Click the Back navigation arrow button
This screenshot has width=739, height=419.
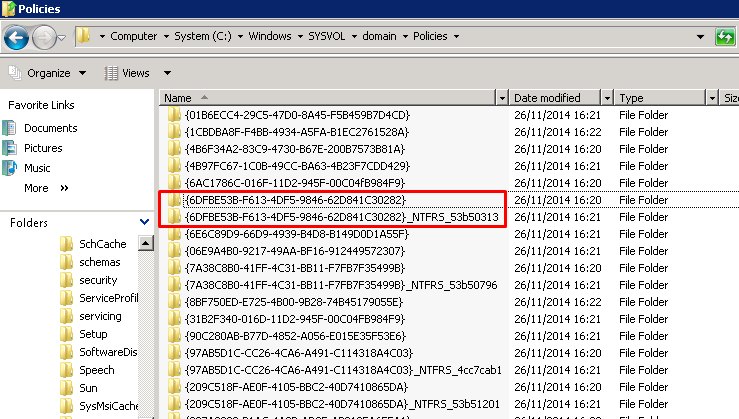17,38
